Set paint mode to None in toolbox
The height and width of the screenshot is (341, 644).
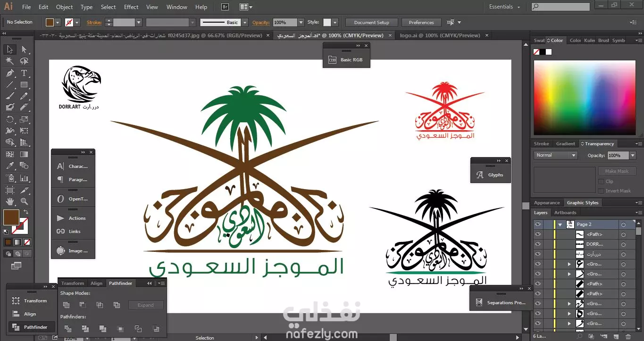tap(27, 242)
